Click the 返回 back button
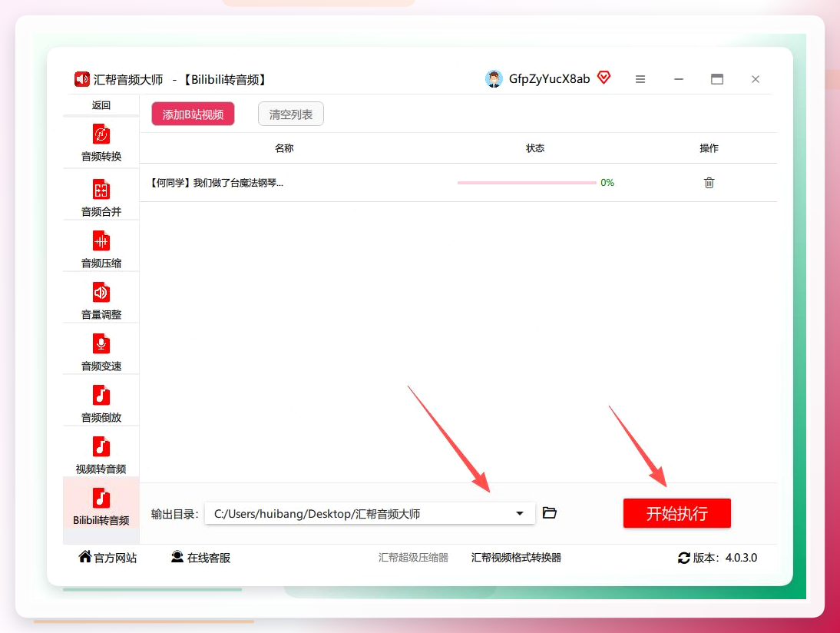The width and height of the screenshot is (840, 633). [x=101, y=105]
